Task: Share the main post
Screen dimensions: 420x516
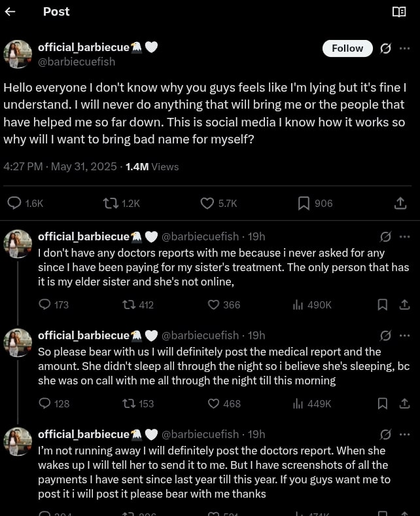Action: (400, 204)
